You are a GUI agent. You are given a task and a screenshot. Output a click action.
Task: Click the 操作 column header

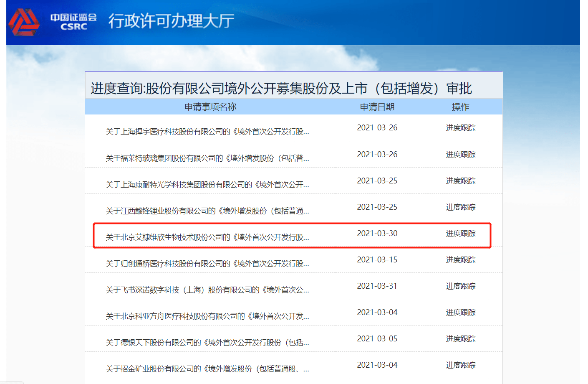[461, 107]
